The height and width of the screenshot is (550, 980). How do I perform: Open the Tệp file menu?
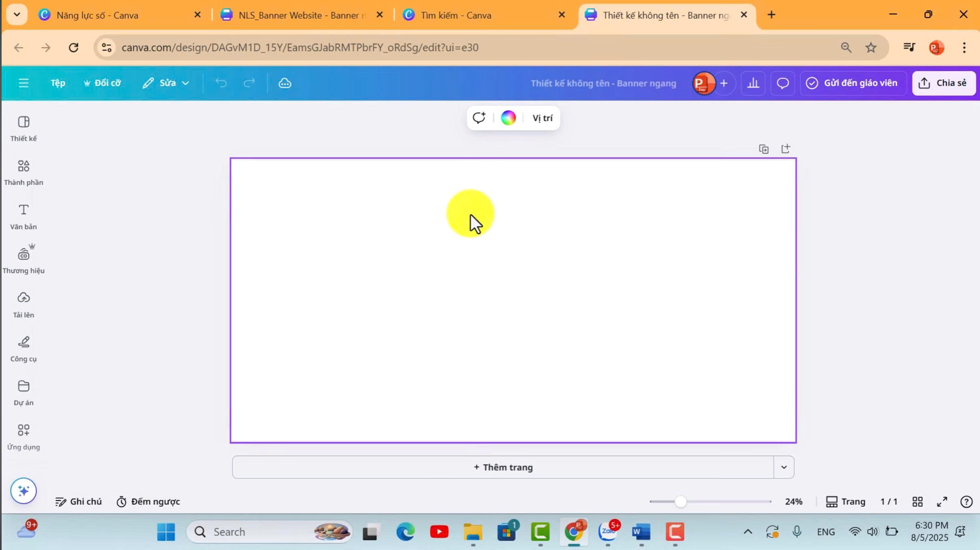[x=57, y=83]
